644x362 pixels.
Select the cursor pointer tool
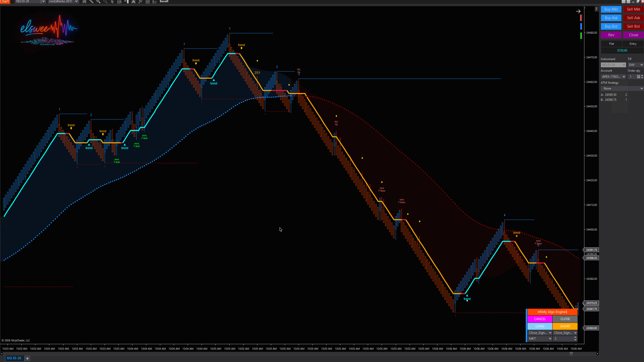coord(112,2)
